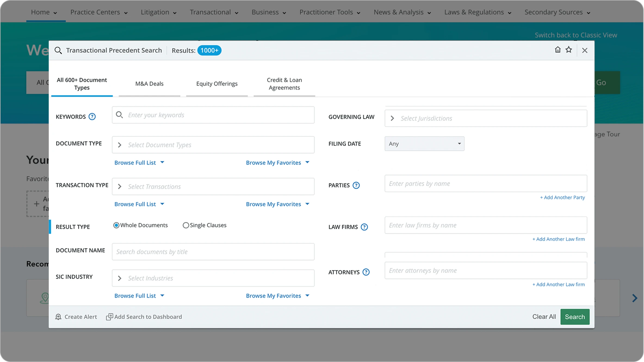644x362 pixels.
Task: Click the Search button
Action: tap(575, 317)
